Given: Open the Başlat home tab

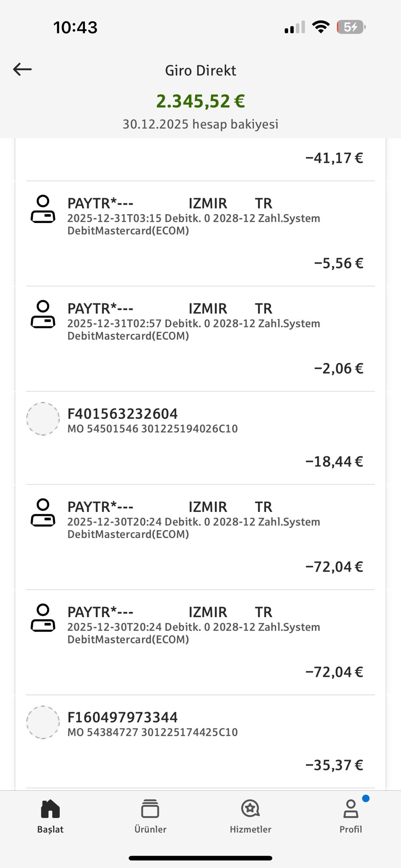Looking at the screenshot, I should point(50,817).
